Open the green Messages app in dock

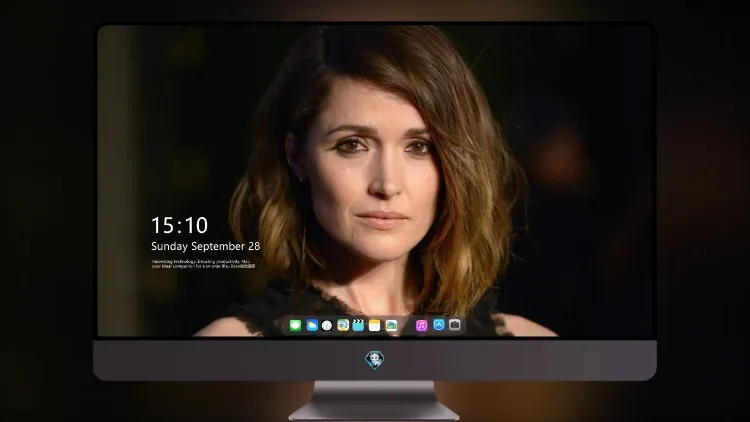point(295,326)
